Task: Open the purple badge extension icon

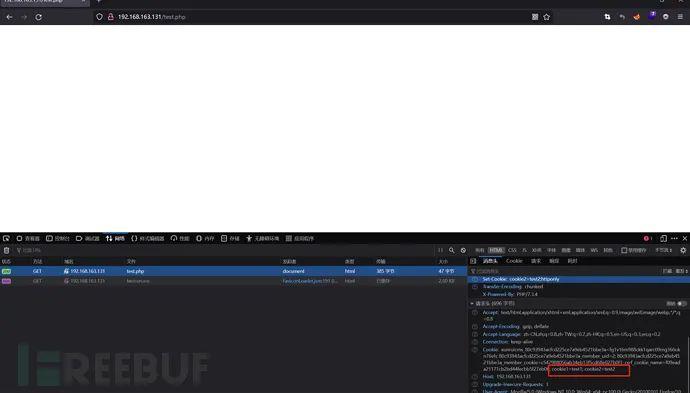Action: (652, 16)
